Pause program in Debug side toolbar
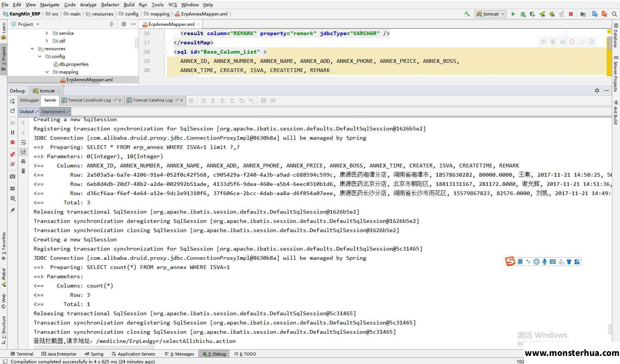 [12, 132]
